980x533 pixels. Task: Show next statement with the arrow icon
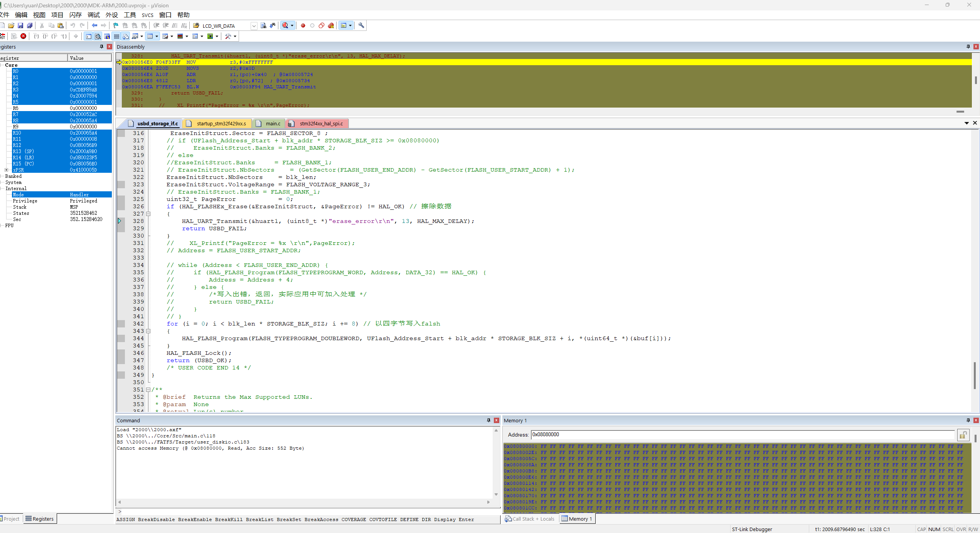pyautogui.click(x=76, y=36)
